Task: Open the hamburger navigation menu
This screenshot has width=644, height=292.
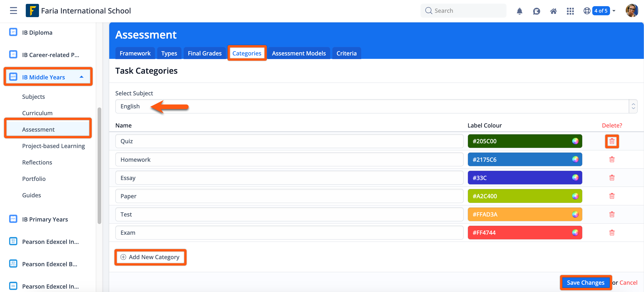Action: (13, 11)
